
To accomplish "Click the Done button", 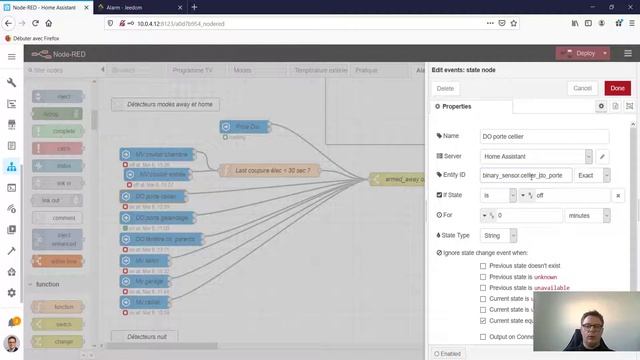I will pyautogui.click(x=618, y=88).
